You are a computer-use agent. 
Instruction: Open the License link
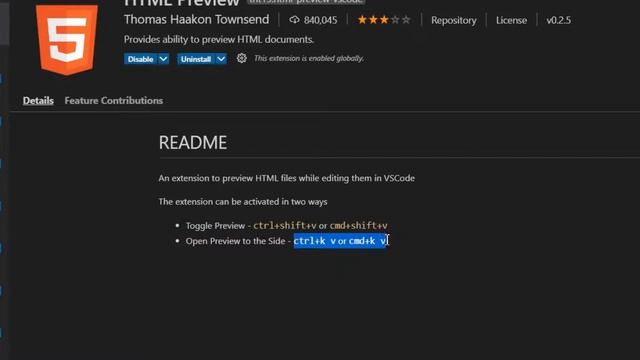tap(511, 20)
